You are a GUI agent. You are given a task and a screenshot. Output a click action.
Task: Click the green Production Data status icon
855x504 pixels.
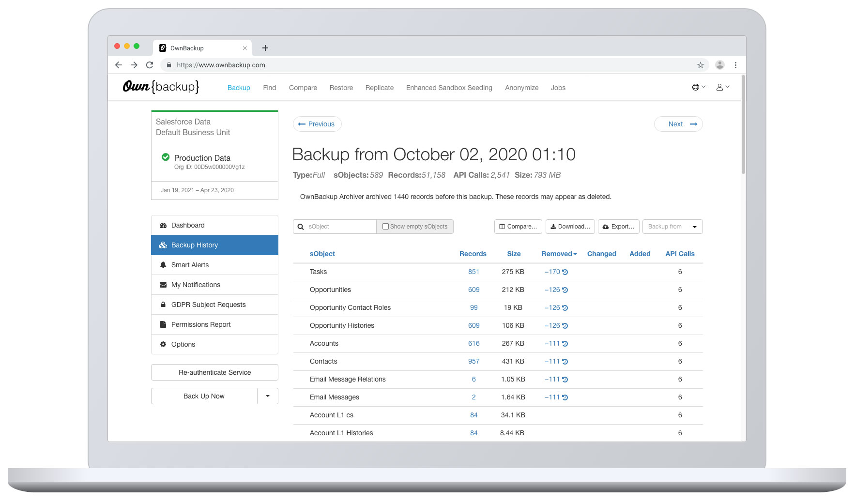(x=166, y=157)
